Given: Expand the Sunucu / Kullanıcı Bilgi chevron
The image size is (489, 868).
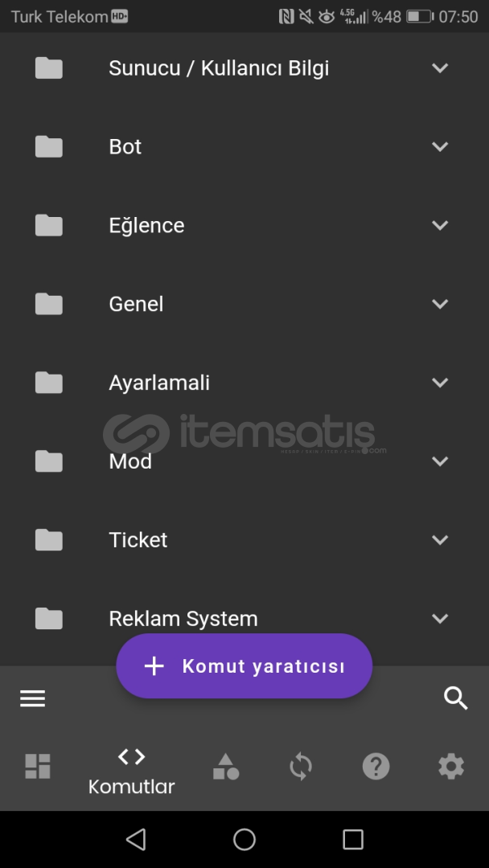Looking at the screenshot, I should (x=440, y=68).
